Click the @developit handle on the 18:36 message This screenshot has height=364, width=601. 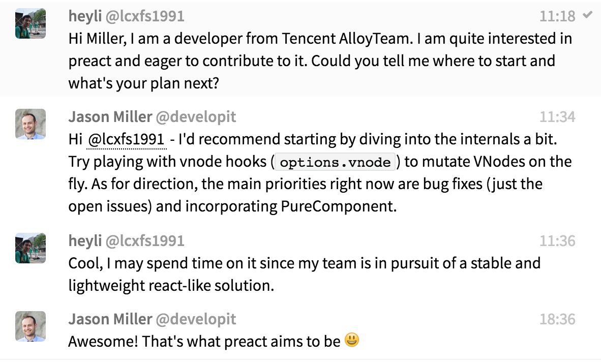[x=196, y=319]
